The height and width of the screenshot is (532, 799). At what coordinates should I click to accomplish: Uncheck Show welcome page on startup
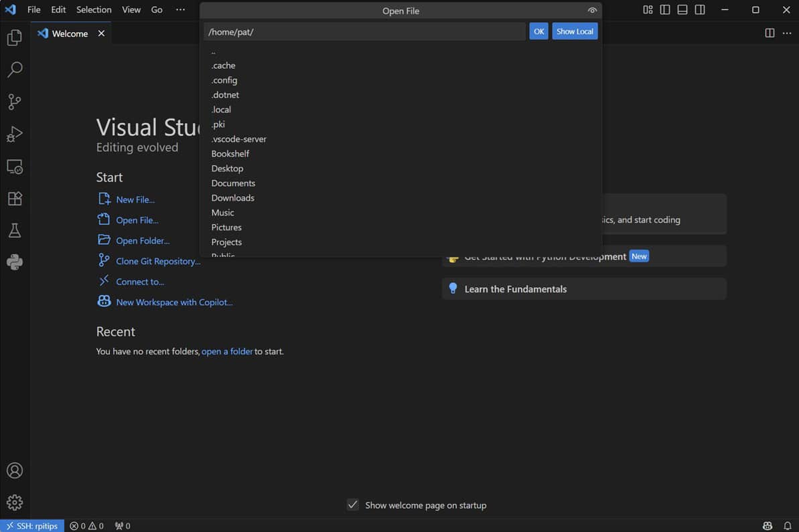[x=352, y=505]
